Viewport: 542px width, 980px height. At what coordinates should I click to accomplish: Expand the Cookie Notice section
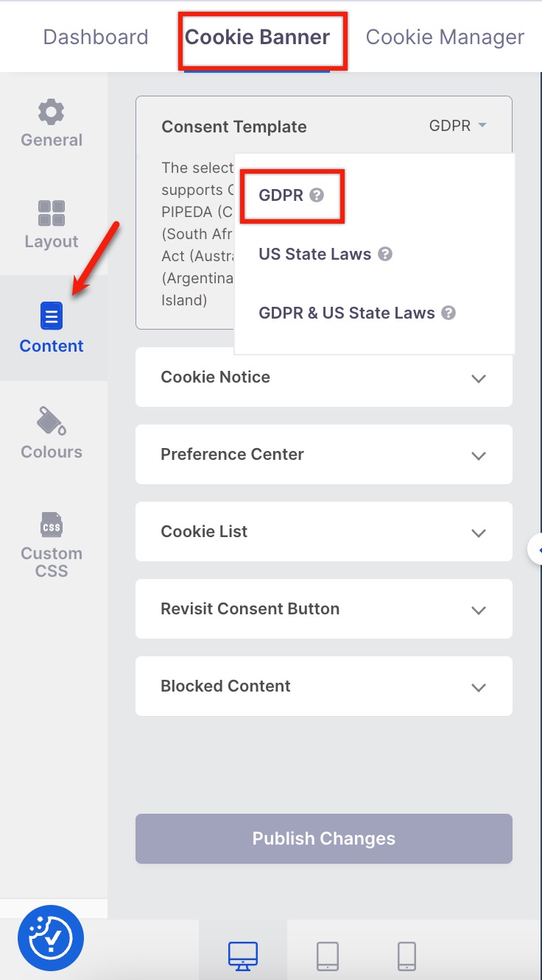(x=324, y=377)
